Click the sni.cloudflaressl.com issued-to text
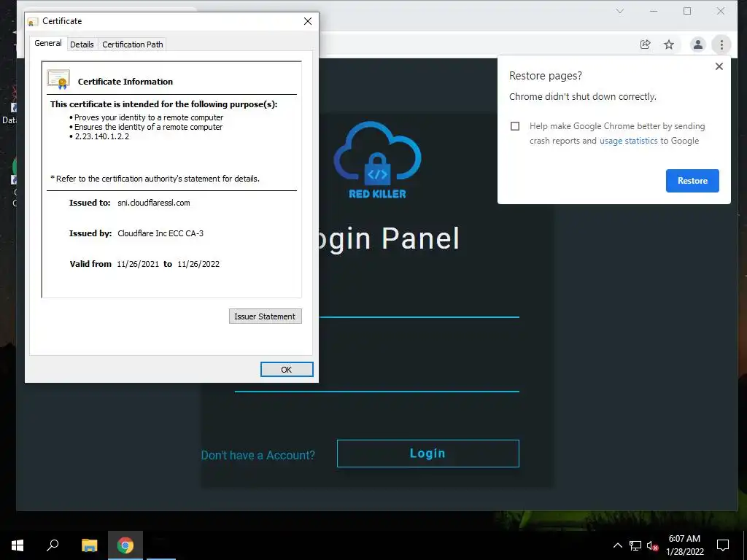The image size is (747, 560). pos(153,203)
